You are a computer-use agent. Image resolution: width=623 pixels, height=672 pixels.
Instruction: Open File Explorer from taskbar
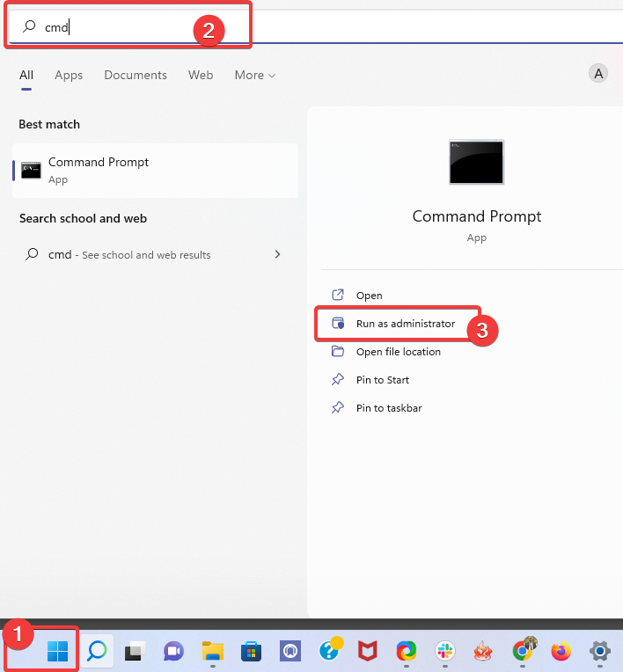(213, 652)
